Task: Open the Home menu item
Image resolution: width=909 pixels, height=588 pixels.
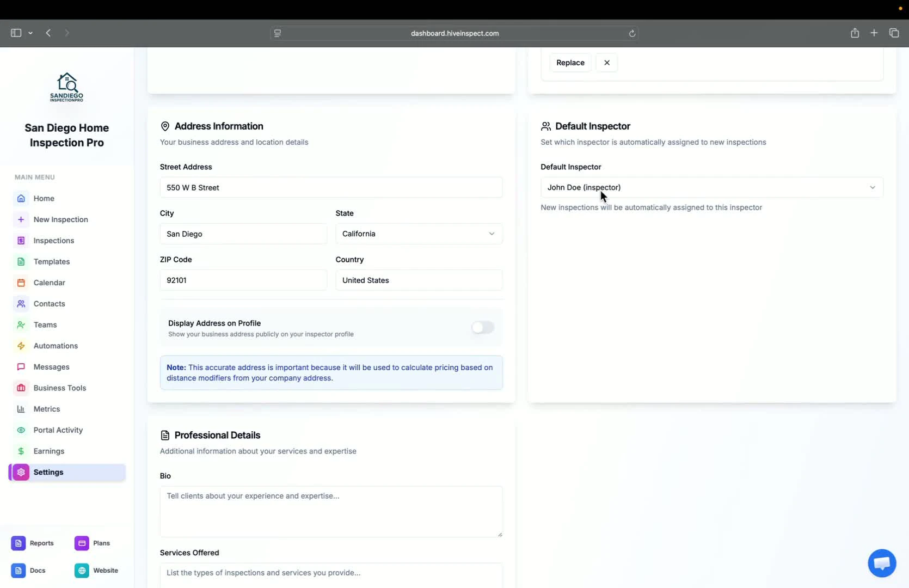Action: [x=42, y=198]
